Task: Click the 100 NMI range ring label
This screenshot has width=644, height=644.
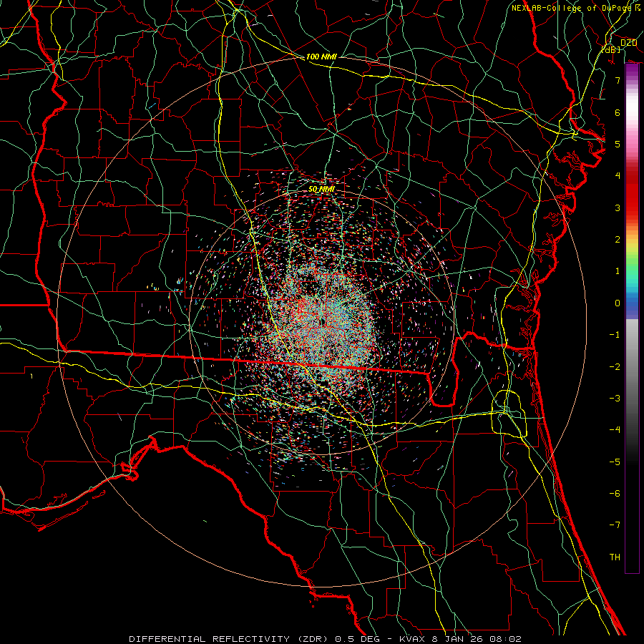Action: [x=321, y=57]
